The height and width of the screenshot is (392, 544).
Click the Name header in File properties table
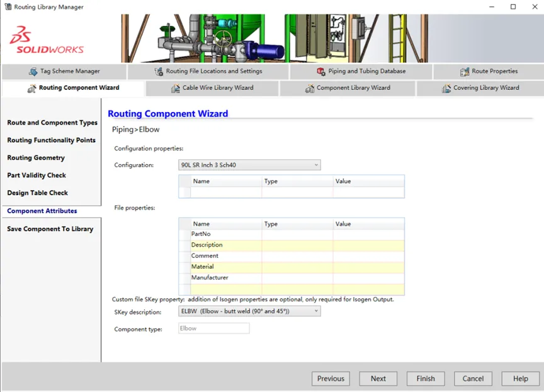(x=226, y=224)
